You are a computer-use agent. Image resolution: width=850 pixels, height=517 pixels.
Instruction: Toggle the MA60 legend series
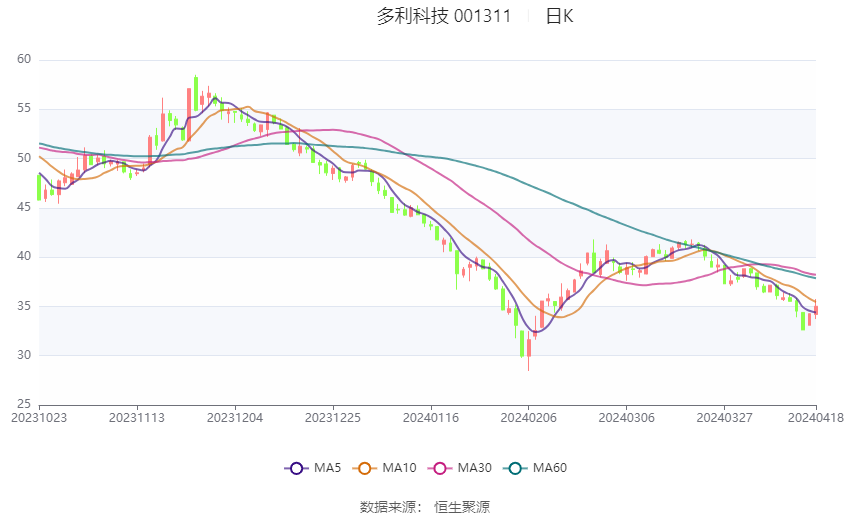coord(535,468)
